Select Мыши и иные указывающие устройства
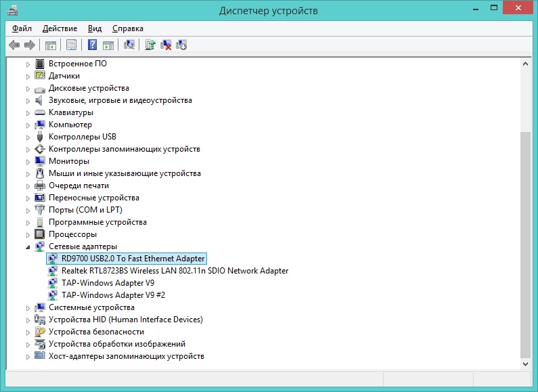538x392 pixels. (125, 173)
